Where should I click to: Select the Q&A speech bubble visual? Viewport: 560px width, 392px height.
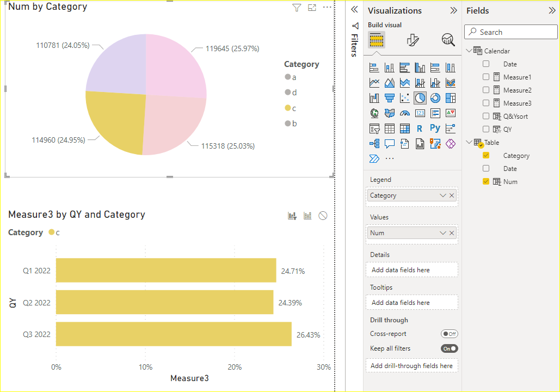[x=389, y=144]
